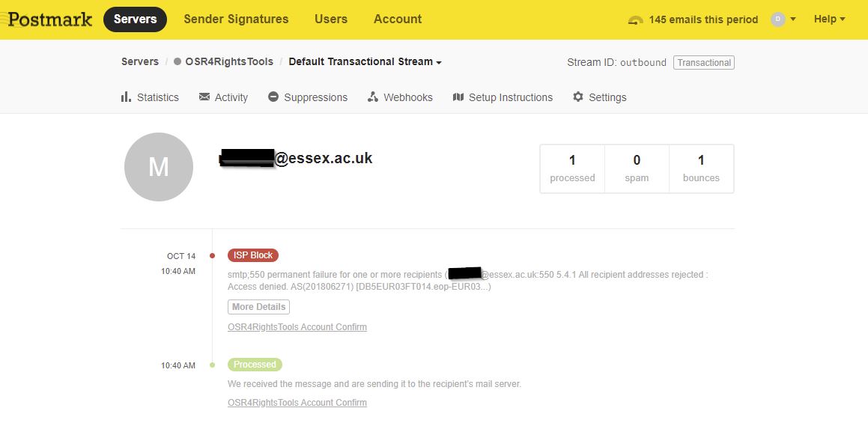
Task: Open Account Confirm link under Processed
Action: click(x=297, y=403)
